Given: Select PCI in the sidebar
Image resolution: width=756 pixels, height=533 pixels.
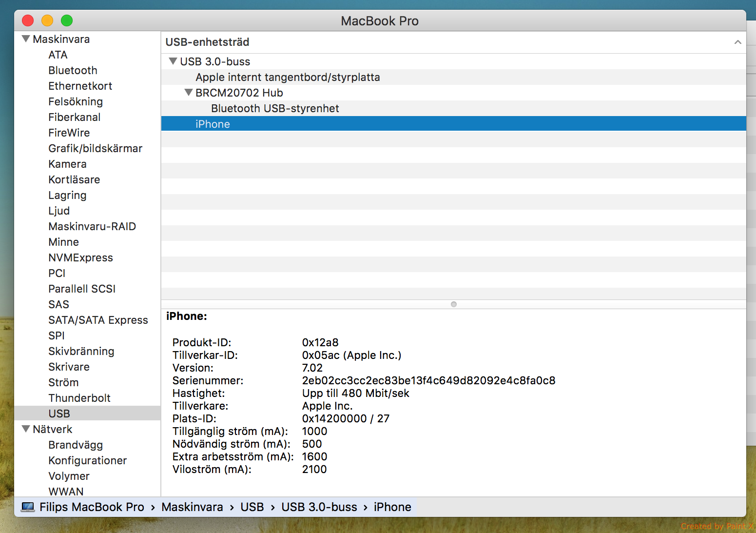Looking at the screenshot, I should (57, 273).
